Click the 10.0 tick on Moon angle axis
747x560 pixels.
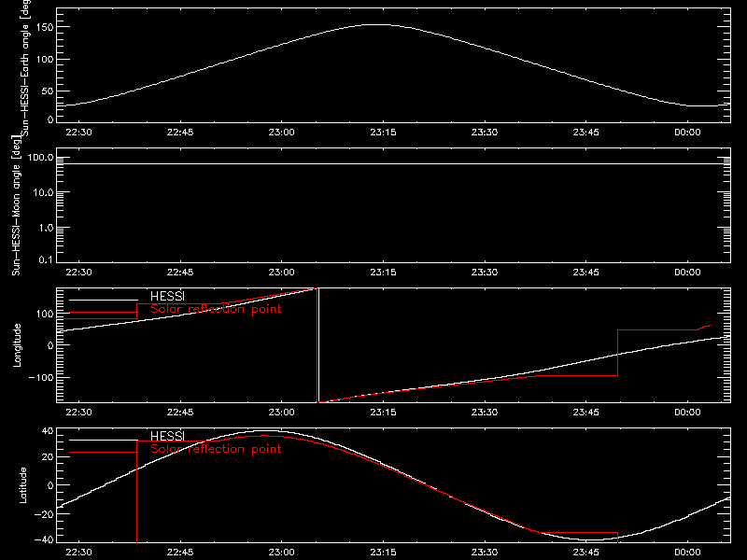(x=43, y=192)
